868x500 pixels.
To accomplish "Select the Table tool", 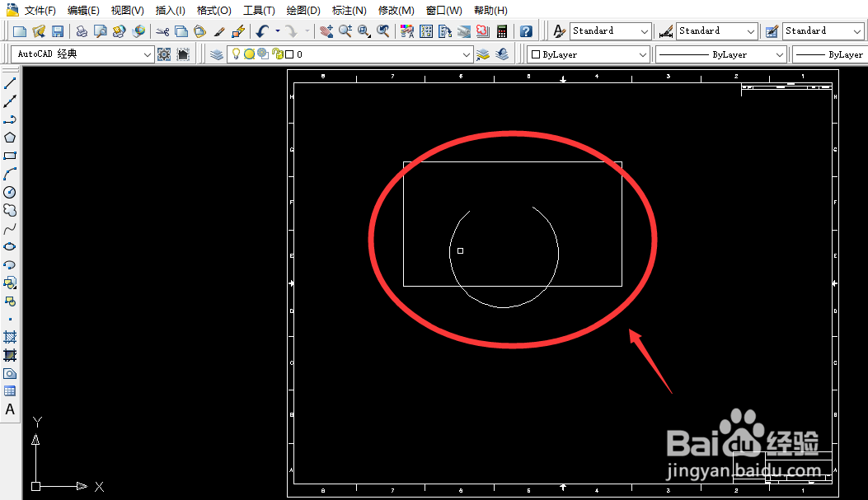I will pyautogui.click(x=10, y=391).
